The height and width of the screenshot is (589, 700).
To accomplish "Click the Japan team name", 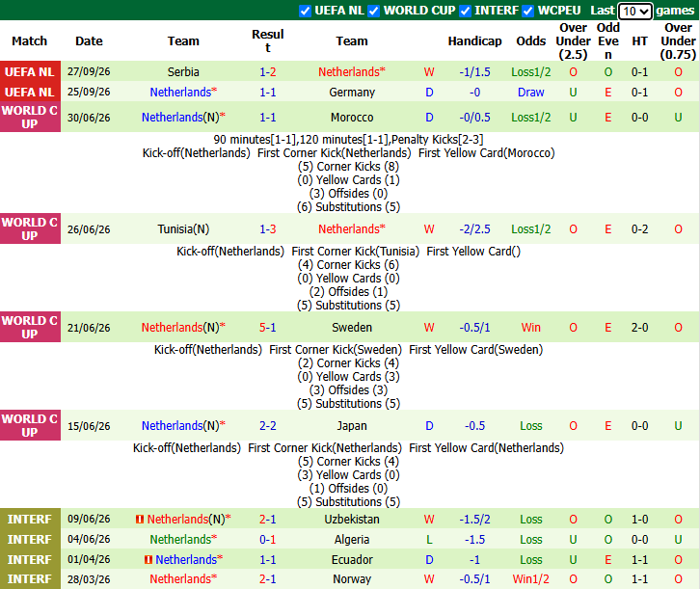I will click(x=352, y=426).
